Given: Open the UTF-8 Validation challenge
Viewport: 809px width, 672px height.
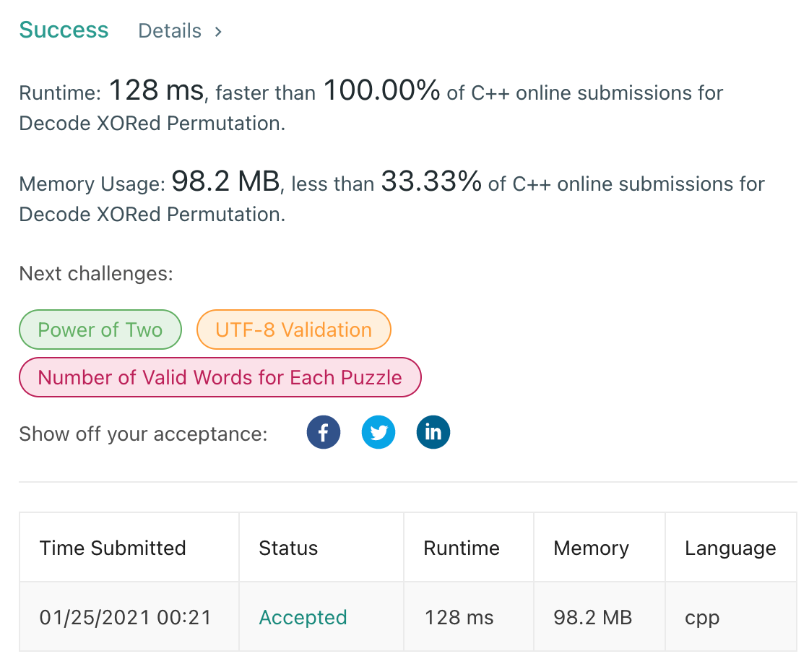Looking at the screenshot, I should (293, 329).
